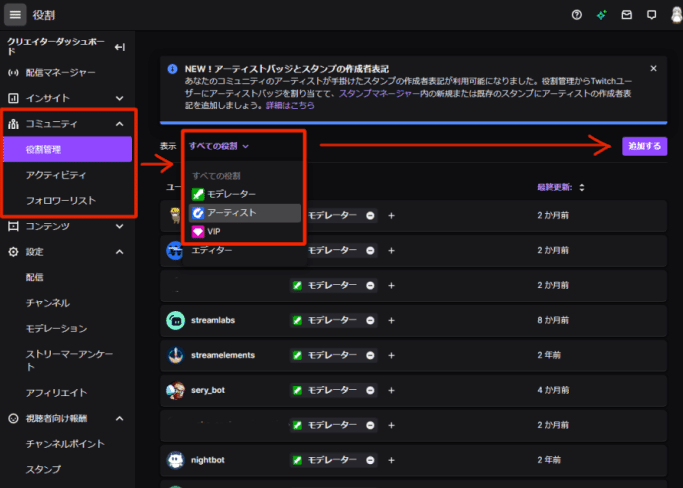
Task: Click the green moderator badge on streamlabs row
Action: pyautogui.click(x=297, y=320)
